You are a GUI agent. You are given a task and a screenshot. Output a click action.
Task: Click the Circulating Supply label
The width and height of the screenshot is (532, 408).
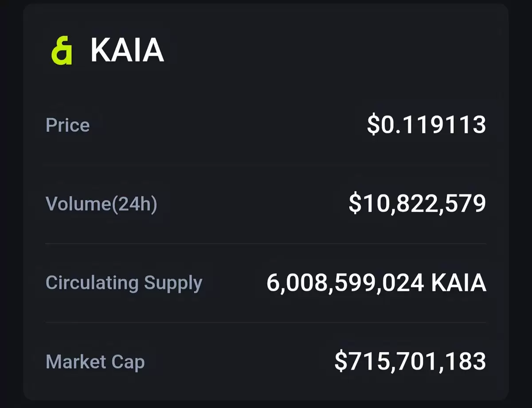[124, 283]
